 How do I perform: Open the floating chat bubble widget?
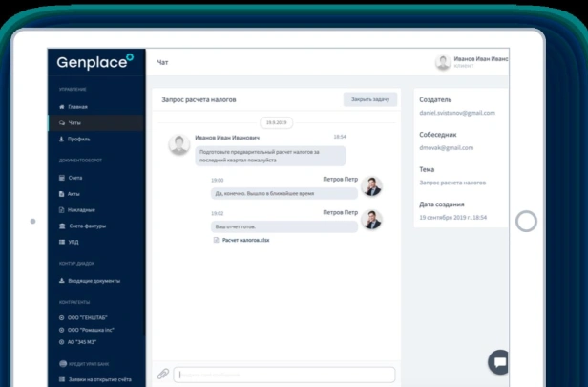[498, 362]
